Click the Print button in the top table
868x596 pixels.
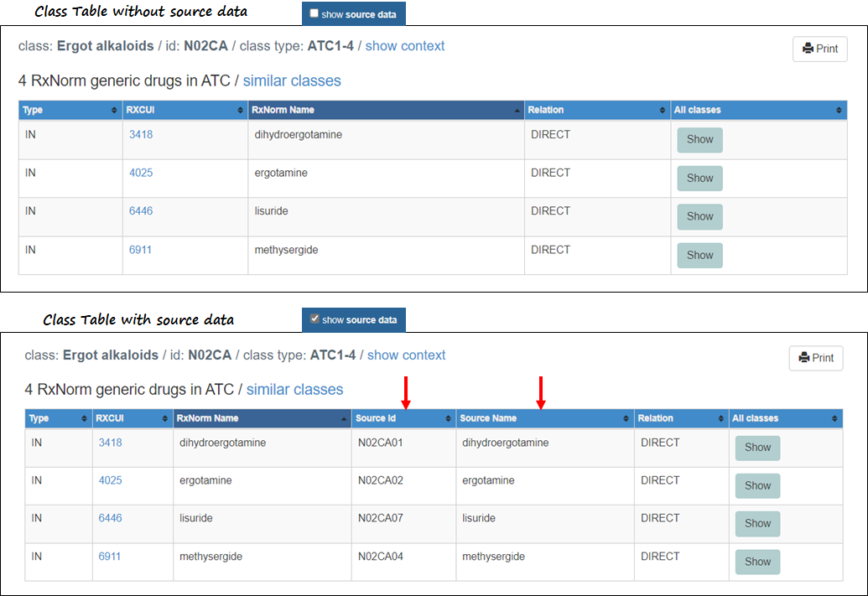coord(820,49)
